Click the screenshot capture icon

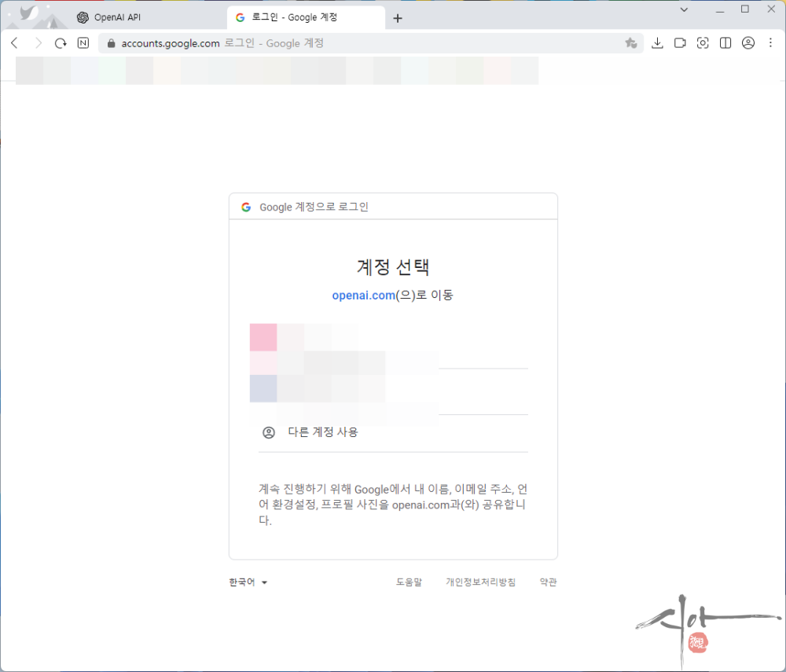[703, 43]
